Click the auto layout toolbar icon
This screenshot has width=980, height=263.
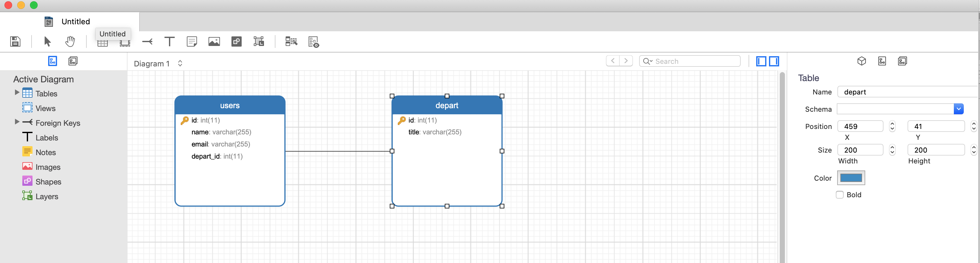point(291,41)
